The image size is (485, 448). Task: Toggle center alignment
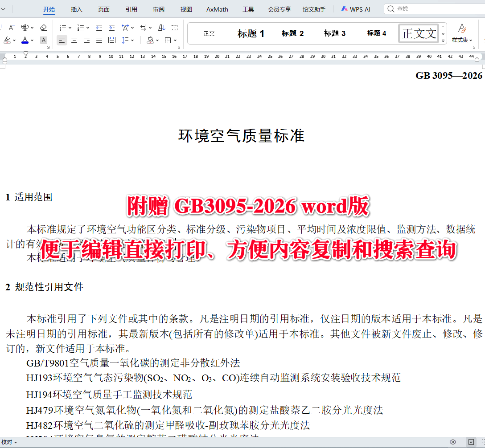[74, 40]
